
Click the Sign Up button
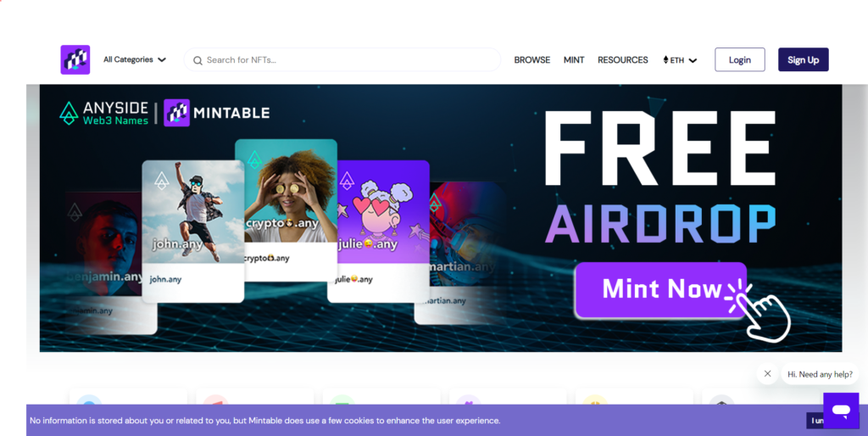[x=804, y=60]
